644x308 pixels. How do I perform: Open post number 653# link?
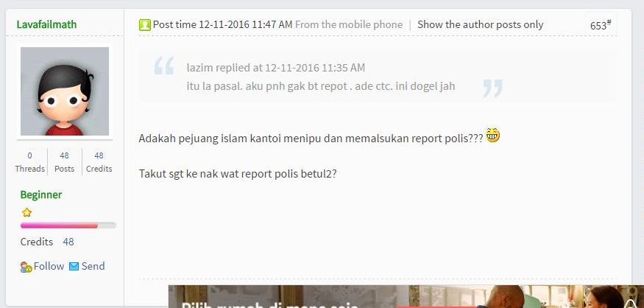tap(601, 25)
